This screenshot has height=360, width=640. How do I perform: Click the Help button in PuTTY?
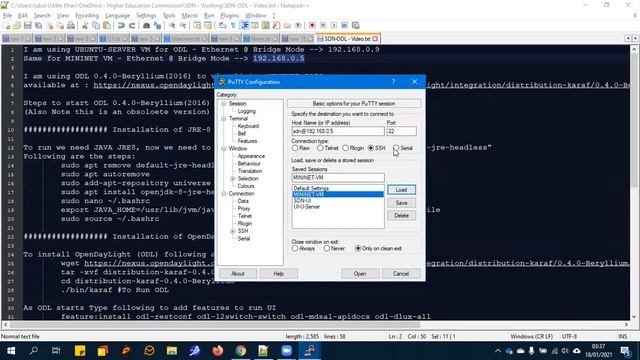(x=278, y=273)
